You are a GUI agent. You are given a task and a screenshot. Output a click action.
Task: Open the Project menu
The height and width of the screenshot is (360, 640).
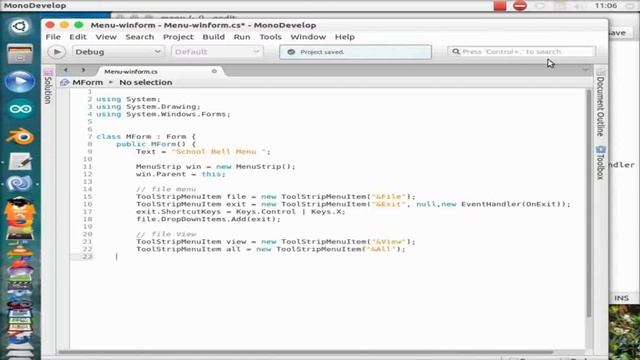(x=178, y=37)
